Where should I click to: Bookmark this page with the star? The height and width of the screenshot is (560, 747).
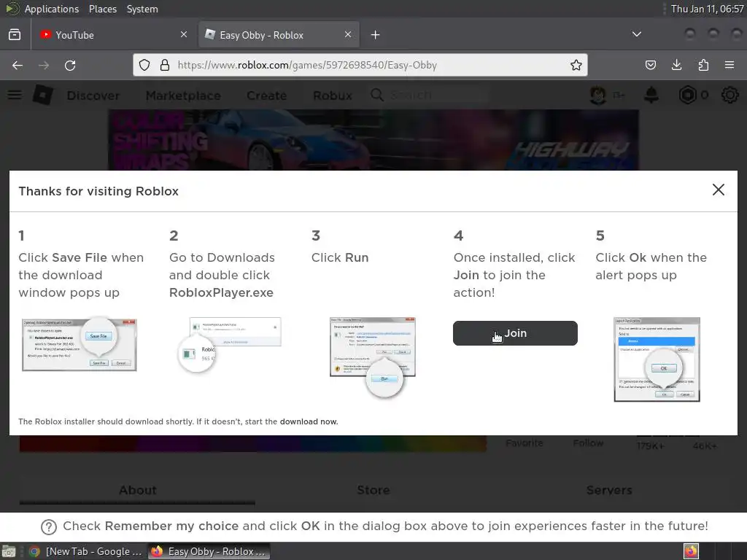click(576, 65)
